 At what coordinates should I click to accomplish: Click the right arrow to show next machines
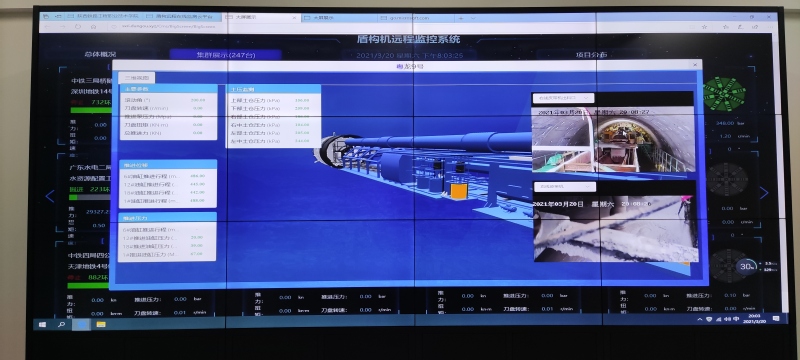point(764,193)
